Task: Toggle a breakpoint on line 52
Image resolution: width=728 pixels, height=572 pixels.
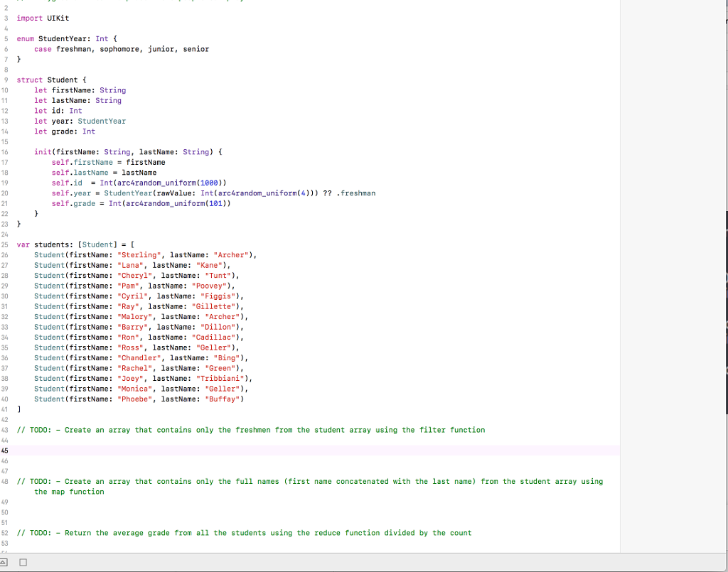Action: tap(7, 533)
